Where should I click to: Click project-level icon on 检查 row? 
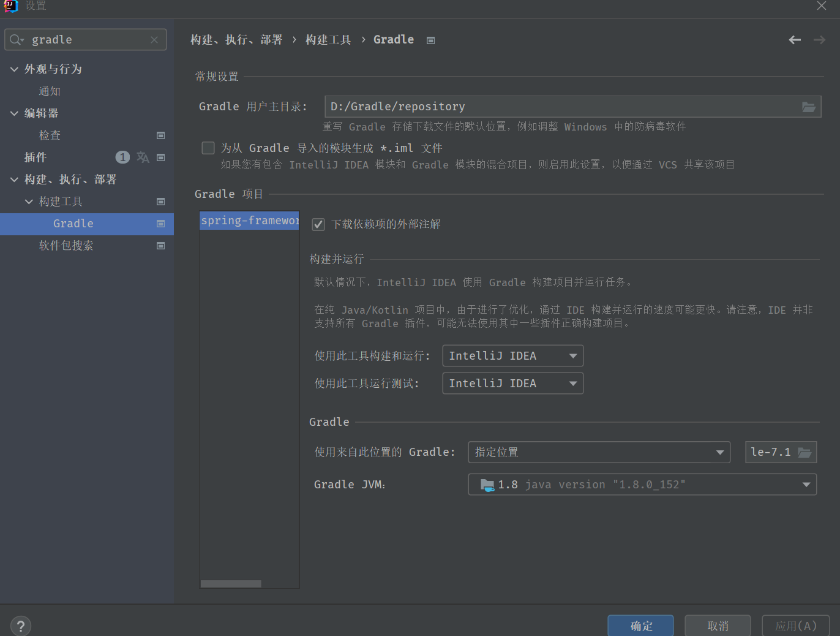[x=161, y=135]
